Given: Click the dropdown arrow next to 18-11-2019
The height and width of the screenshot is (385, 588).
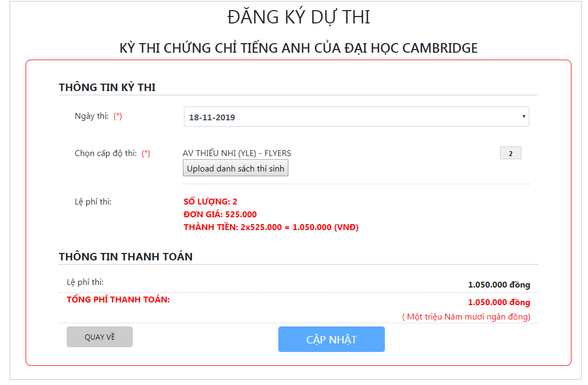Looking at the screenshot, I should [523, 117].
